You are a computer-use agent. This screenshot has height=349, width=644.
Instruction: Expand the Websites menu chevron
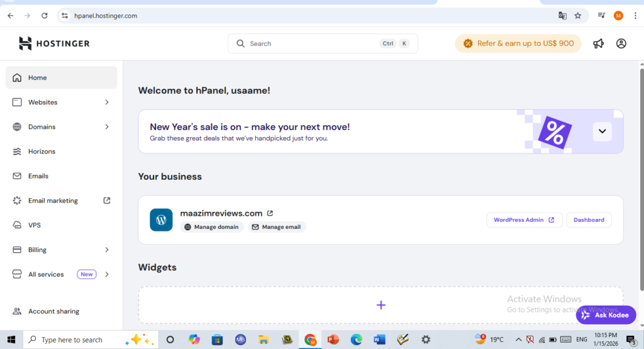click(x=107, y=102)
